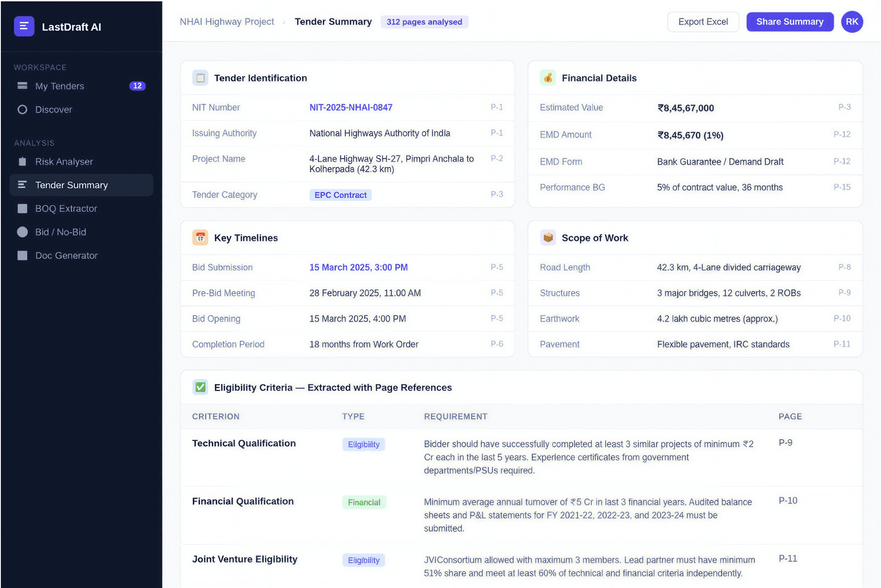
Task: Click the Bid / No-Bid icon
Action: (x=22, y=232)
